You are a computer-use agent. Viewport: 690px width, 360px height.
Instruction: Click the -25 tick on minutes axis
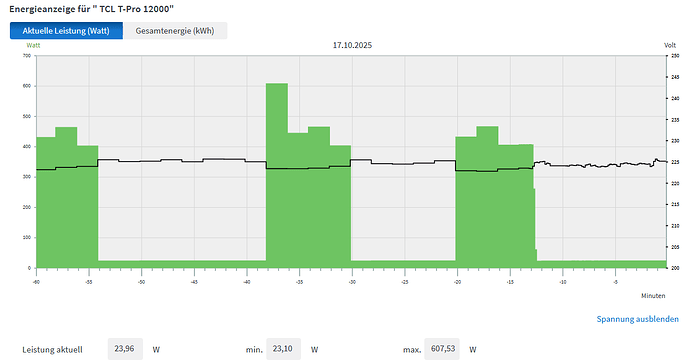404,282
